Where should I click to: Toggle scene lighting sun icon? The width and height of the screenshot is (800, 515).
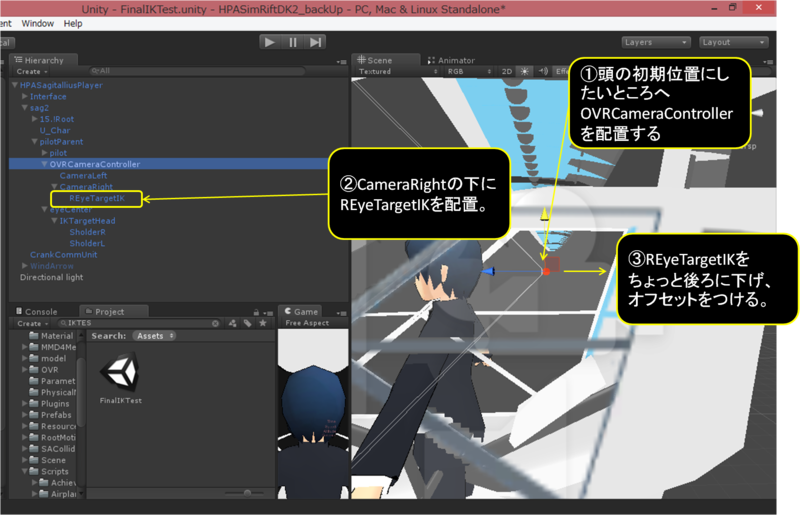pyautogui.click(x=524, y=71)
